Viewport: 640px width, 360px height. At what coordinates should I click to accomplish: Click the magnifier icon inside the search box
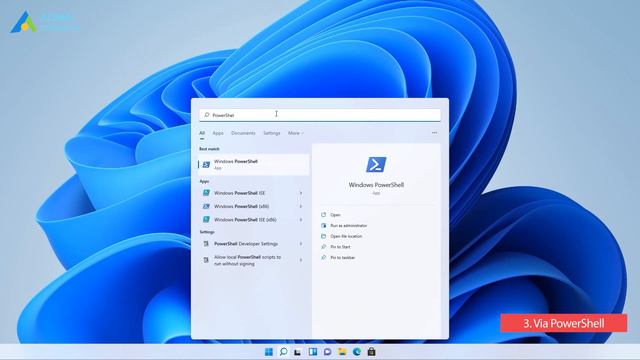[x=207, y=115]
